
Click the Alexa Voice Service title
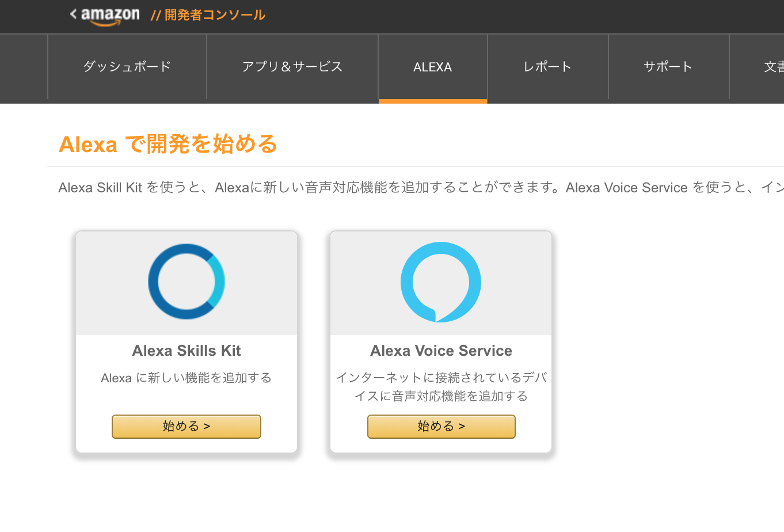442,351
